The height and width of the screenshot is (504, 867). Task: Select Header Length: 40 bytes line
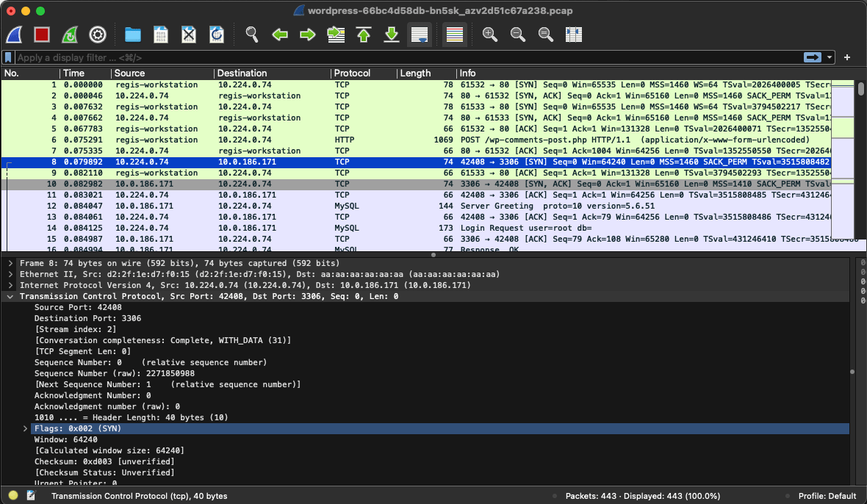(x=131, y=417)
